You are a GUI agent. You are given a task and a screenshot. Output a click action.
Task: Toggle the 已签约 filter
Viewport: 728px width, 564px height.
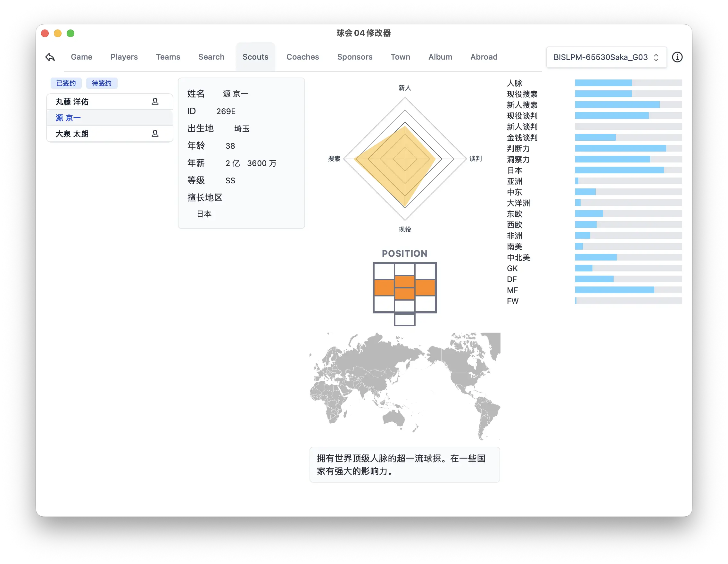[66, 83]
